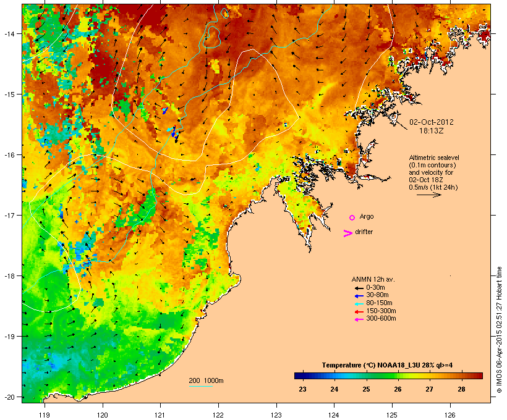The width and height of the screenshot is (507, 420).
Task: Click the date text 02-Oct-2012
Action: click(432, 122)
